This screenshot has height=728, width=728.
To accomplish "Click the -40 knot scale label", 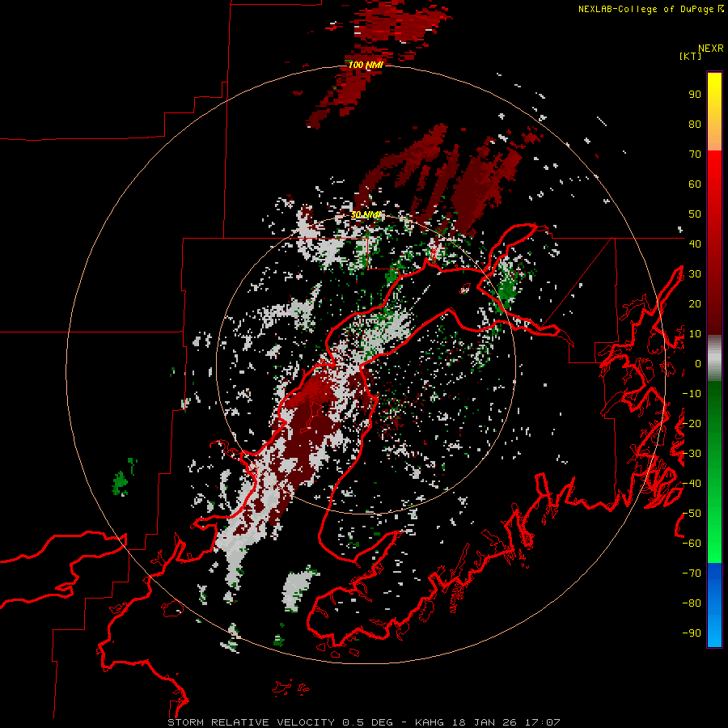I will click(692, 484).
